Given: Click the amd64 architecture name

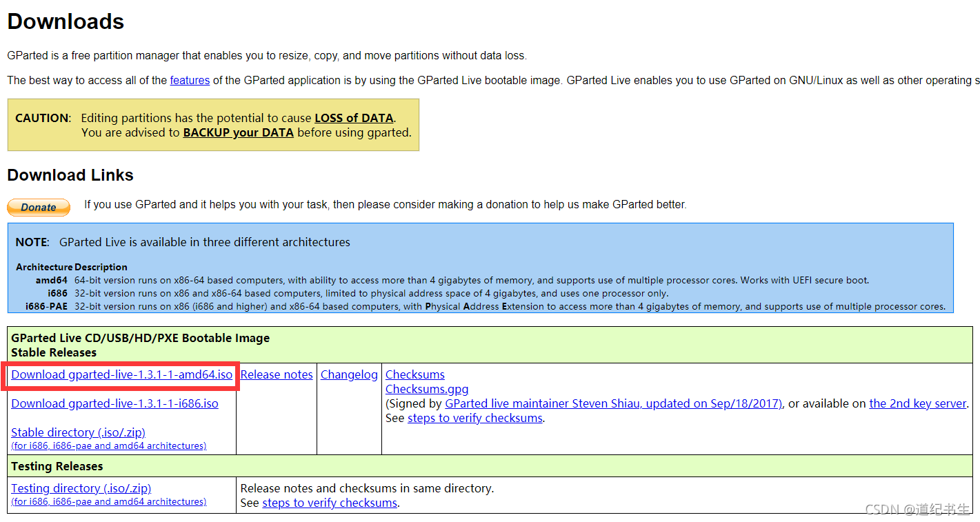Looking at the screenshot, I should 52,280.
